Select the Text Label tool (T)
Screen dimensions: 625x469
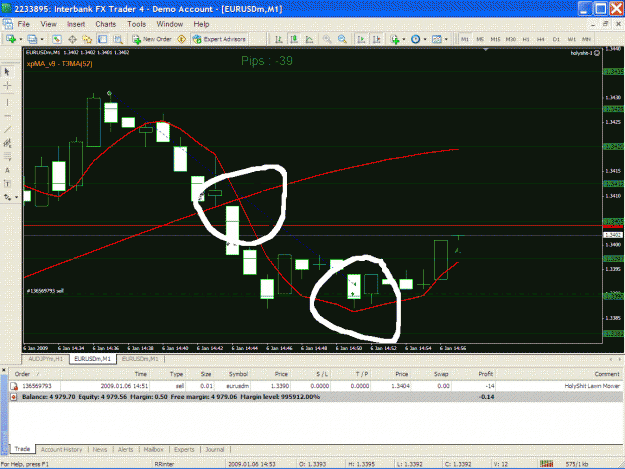7,184
